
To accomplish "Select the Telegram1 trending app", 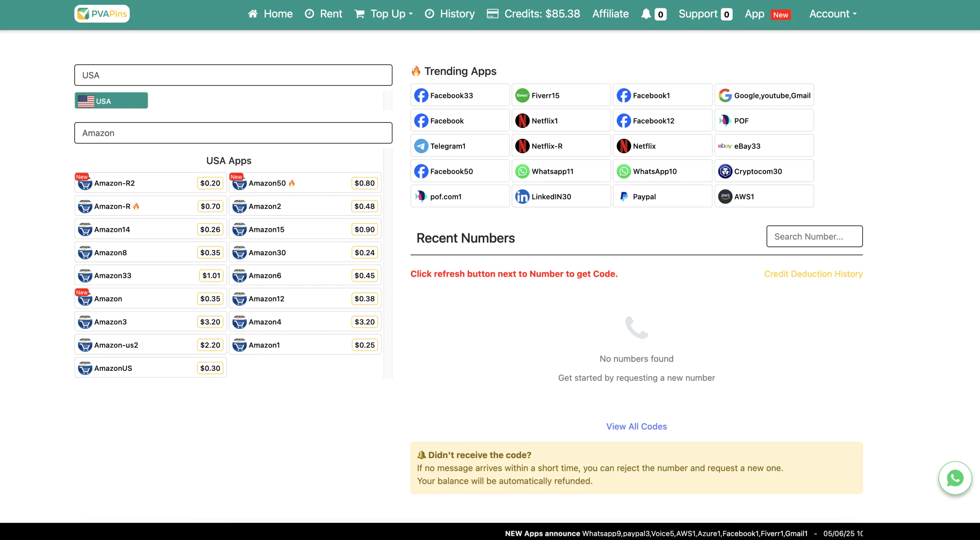I will click(x=460, y=146).
